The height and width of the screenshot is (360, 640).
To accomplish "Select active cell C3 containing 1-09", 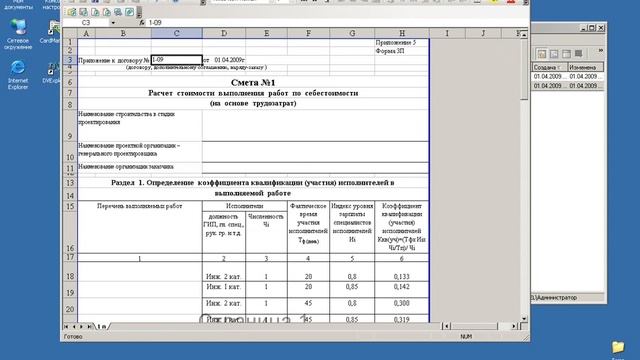I will [177, 60].
